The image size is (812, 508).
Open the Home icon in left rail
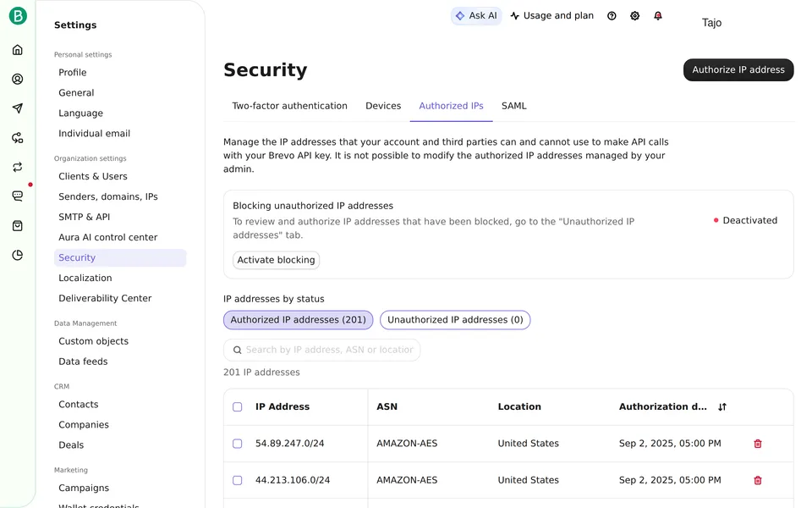18,50
